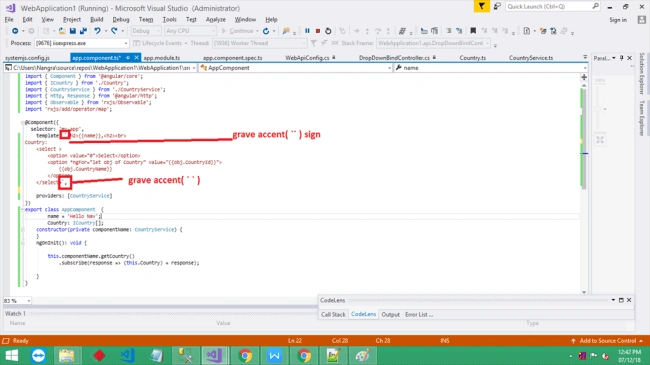Open the Project menu
This screenshot has width=650, height=365.
72,19
